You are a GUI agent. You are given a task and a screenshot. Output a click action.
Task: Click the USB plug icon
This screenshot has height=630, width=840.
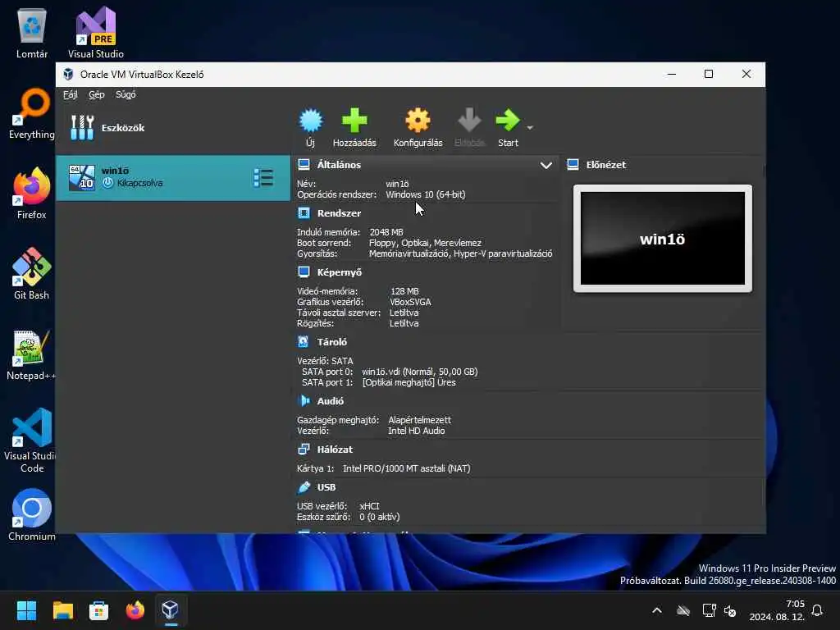coord(304,487)
